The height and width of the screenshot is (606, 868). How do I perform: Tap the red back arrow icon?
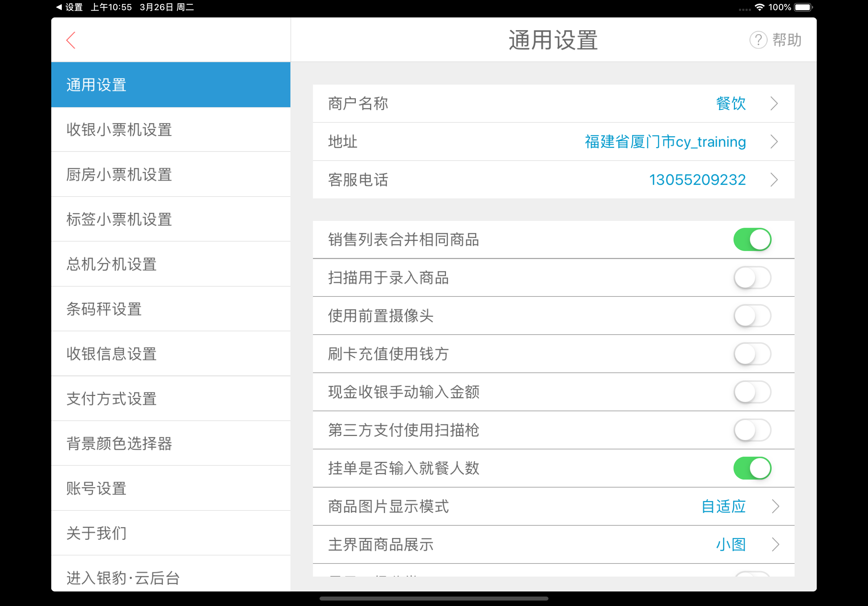[x=71, y=40]
